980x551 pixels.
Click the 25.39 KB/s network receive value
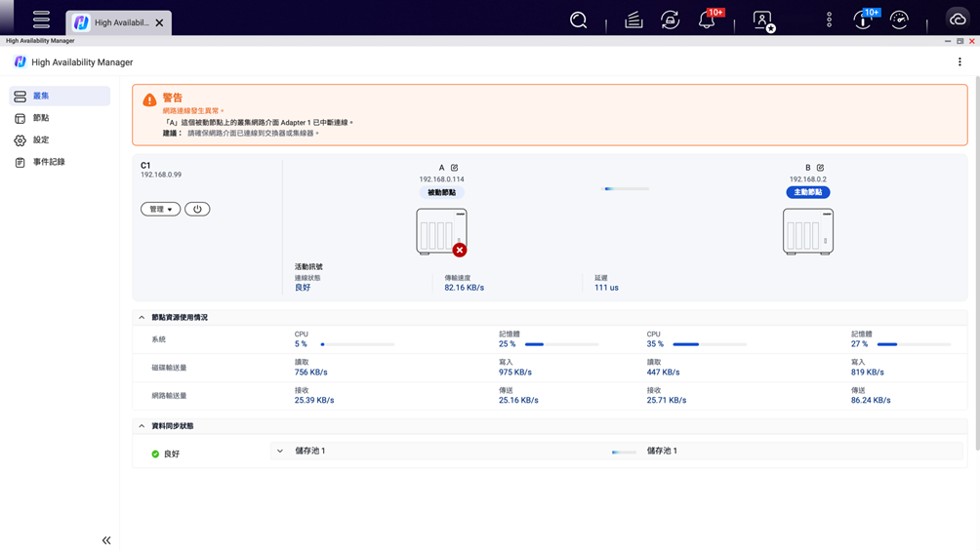pos(314,401)
